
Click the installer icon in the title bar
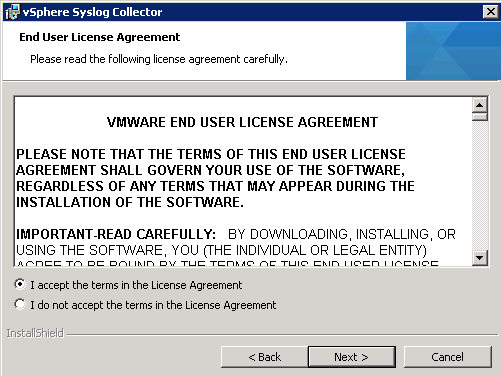pos(13,12)
